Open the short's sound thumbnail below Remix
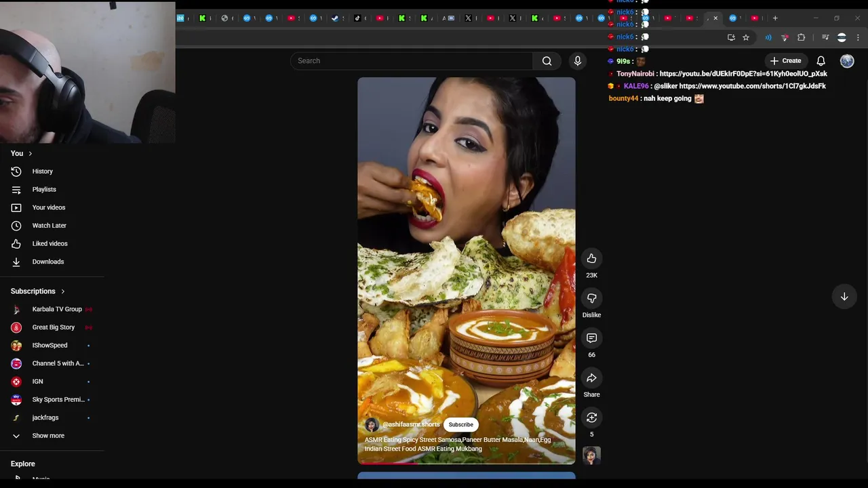This screenshot has width=868, height=488. [591, 455]
